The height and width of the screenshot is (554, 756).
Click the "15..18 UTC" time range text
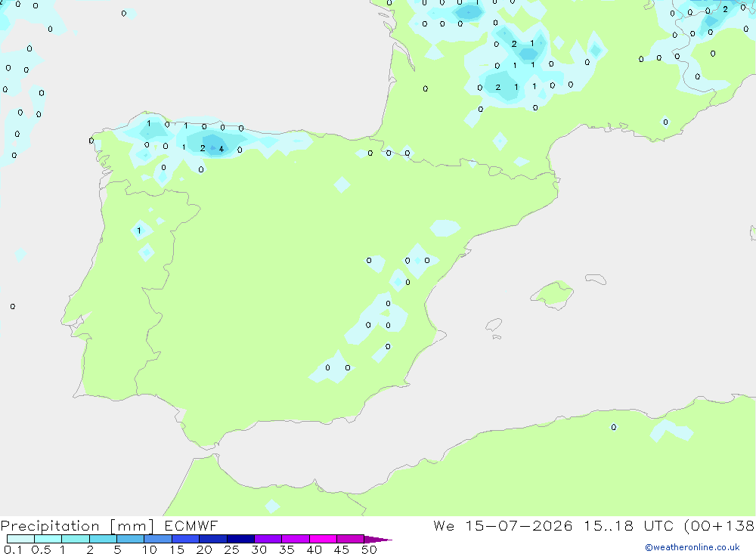tap(627, 525)
